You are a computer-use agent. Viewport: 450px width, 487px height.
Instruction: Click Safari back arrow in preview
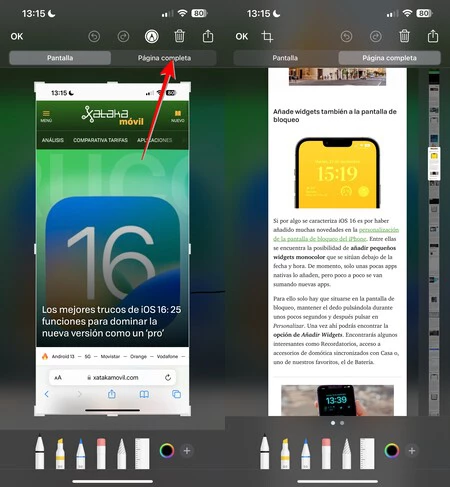point(47,394)
